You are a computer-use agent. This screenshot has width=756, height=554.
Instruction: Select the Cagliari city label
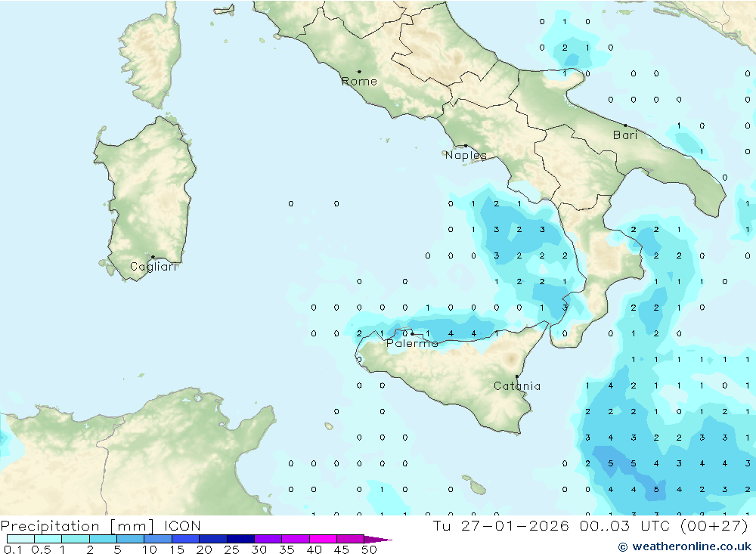(153, 267)
